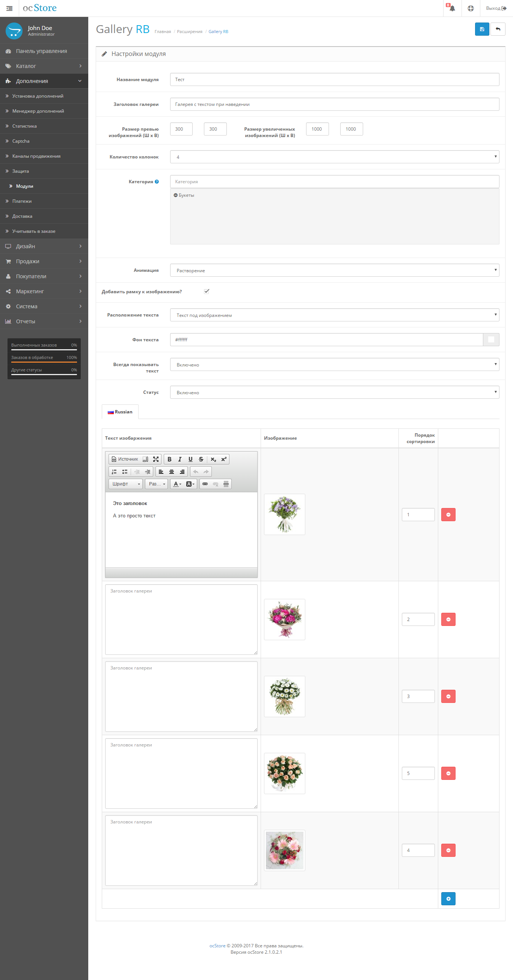Viewport: 513px width, 980px height.
Task: Click the white daisies bouquet thumbnail
Action: point(285,696)
